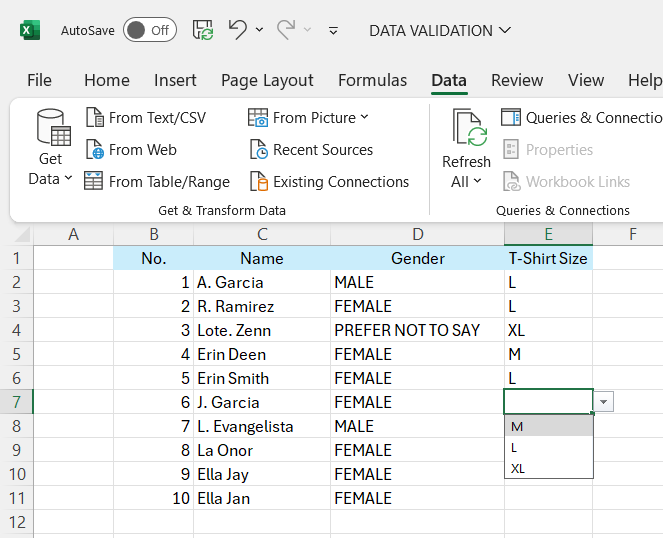The height and width of the screenshot is (538, 663).
Task: Toggle the AutoSave switch
Action: click(x=149, y=30)
